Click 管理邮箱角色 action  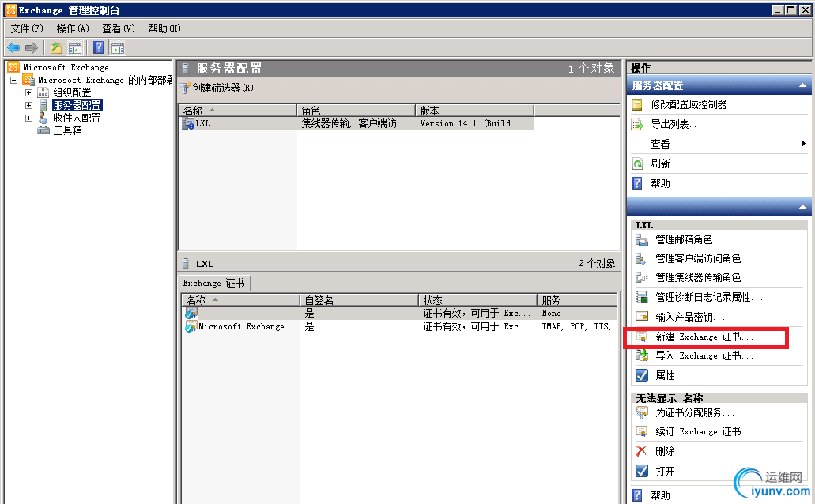click(684, 239)
